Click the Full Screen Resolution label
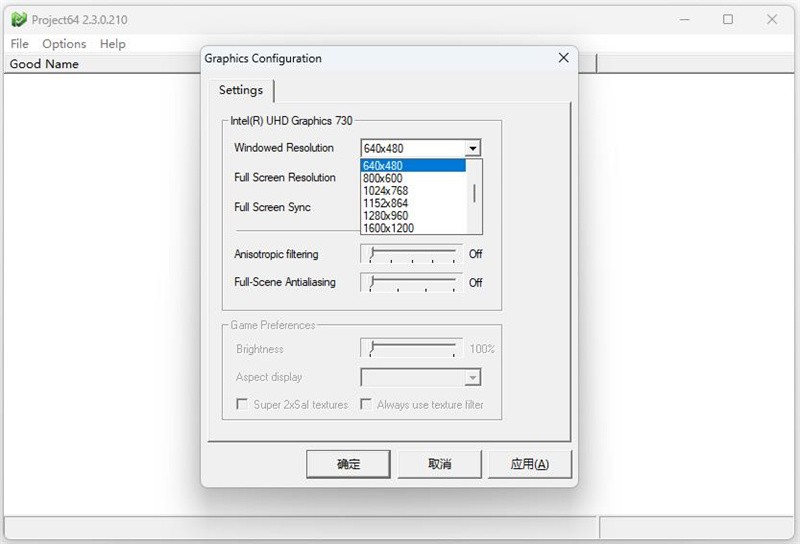Screen dimensions: 800x544 [x=285, y=178]
